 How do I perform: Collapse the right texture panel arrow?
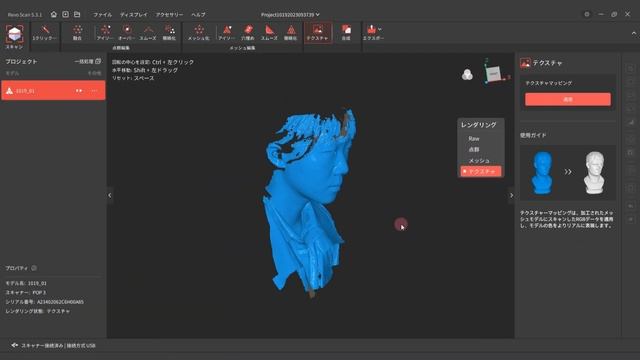[x=511, y=195]
